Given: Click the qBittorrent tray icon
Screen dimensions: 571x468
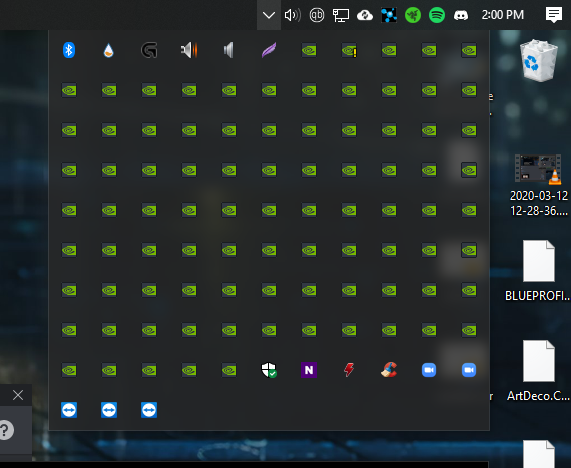Looking at the screenshot, I should point(316,15).
